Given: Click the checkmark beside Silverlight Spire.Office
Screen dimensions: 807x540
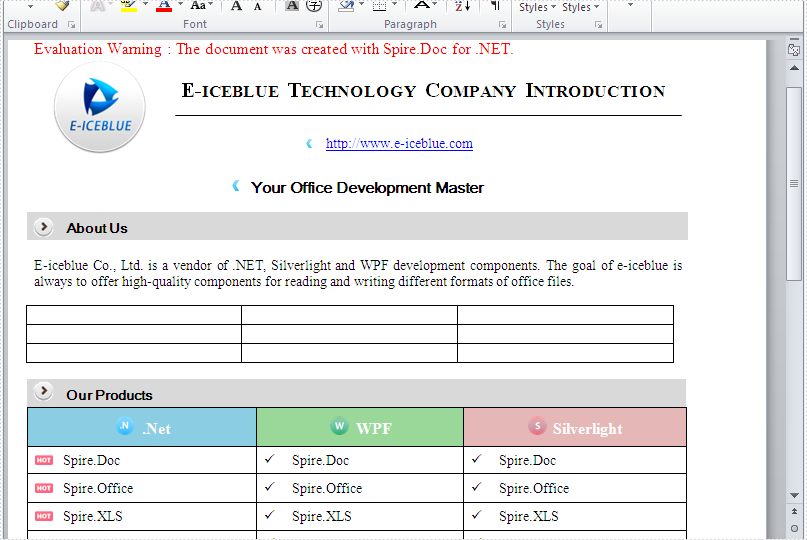Looking at the screenshot, I should click(x=477, y=486).
